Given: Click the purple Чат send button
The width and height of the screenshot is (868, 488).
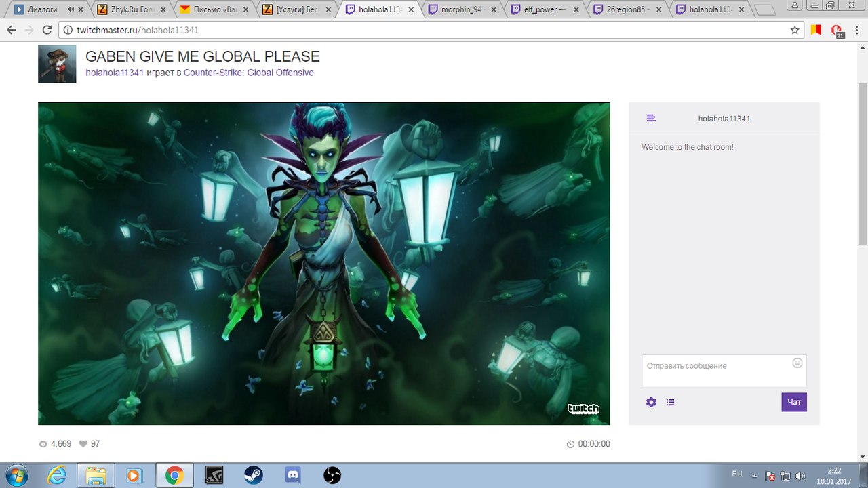Looking at the screenshot, I should 794,402.
